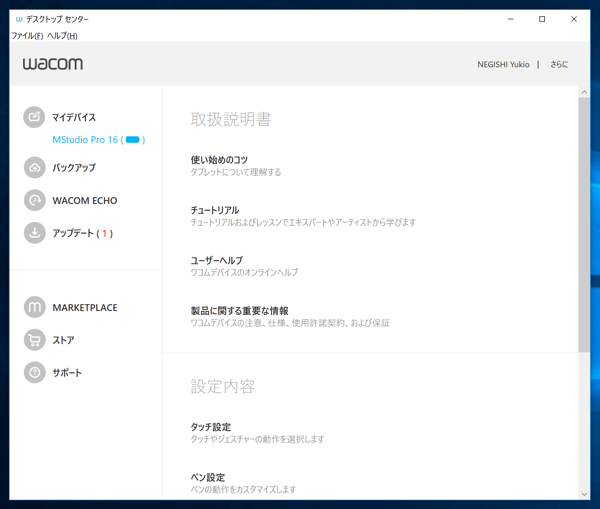The image size is (600, 509).
Task: Click the サポート question mark icon
Action: (34, 372)
